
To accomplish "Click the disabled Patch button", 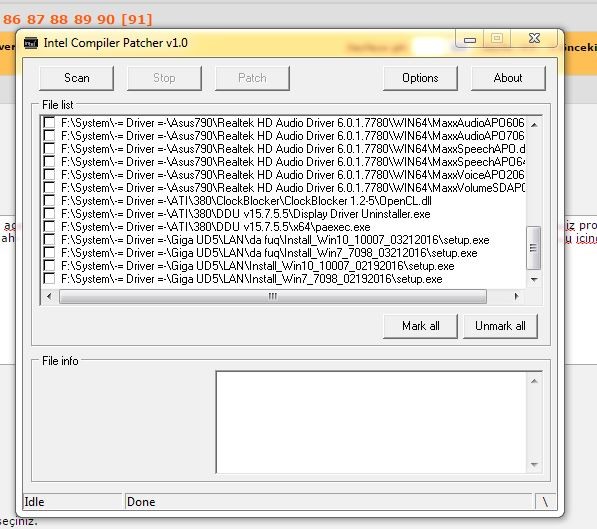I will 252,78.
